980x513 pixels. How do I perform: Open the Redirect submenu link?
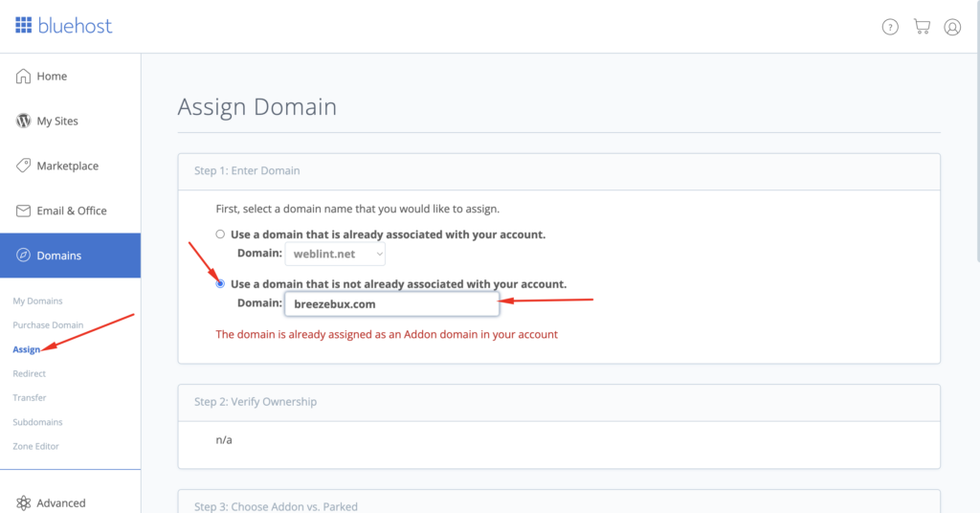tap(30, 373)
